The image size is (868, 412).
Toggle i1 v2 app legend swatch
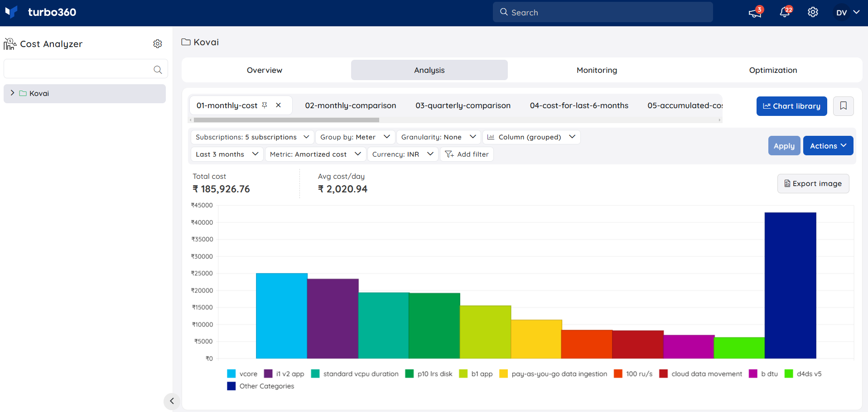268,374
